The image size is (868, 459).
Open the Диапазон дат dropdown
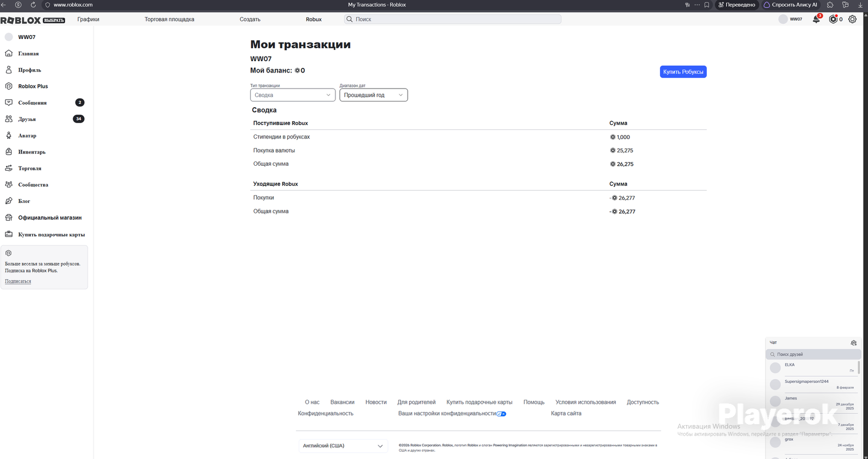[x=373, y=95]
